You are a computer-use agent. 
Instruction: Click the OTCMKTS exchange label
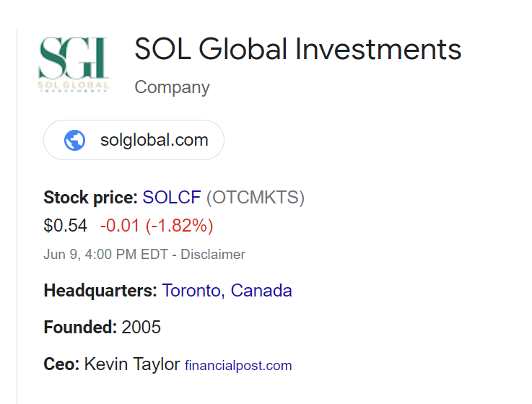256,198
